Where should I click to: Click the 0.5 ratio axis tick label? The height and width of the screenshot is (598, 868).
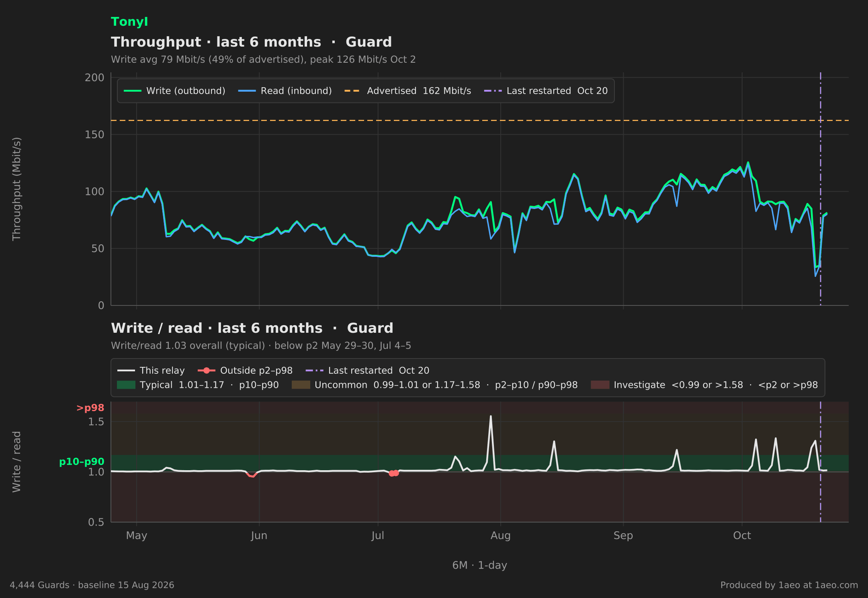tap(96, 522)
